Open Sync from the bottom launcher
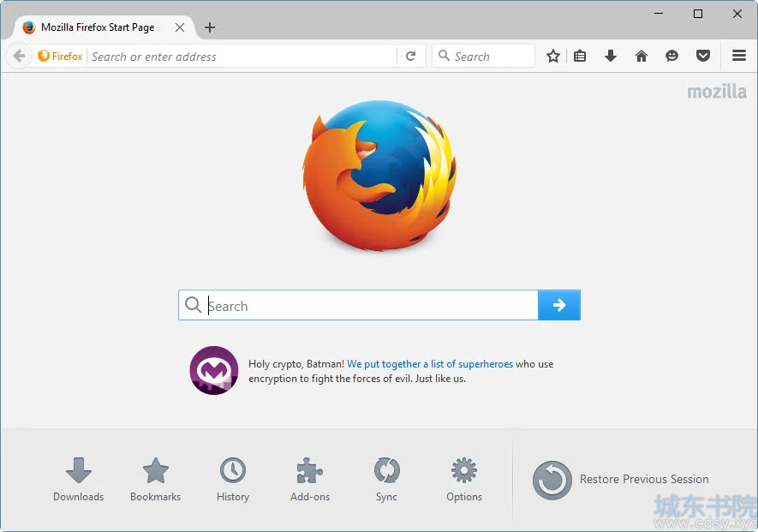This screenshot has width=758, height=532. (x=387, y=480)
